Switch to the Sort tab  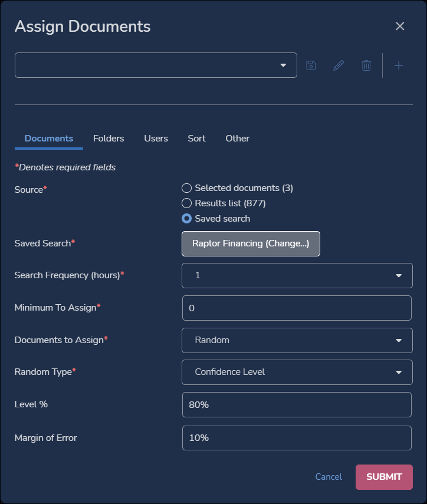pos(196,138)
